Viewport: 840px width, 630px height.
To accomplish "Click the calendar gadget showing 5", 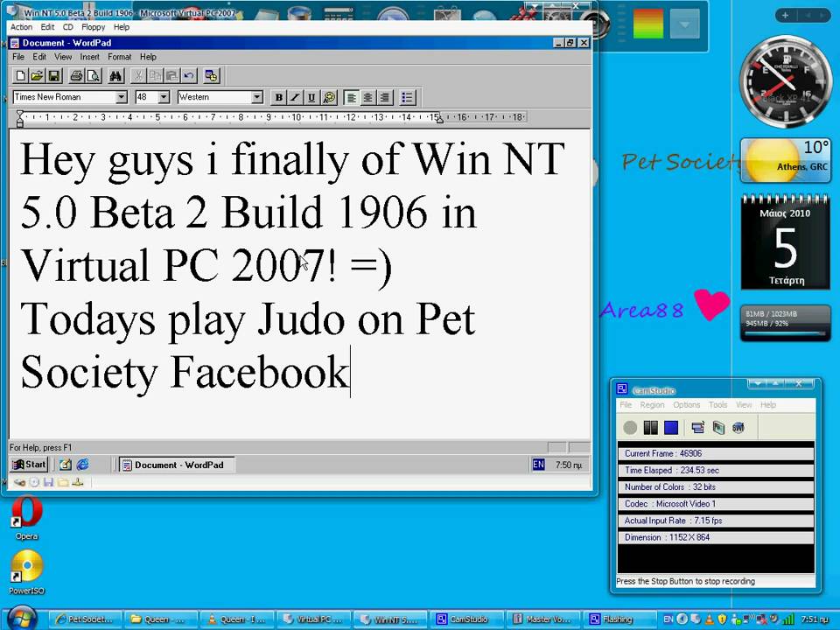I will click(786, 242).
